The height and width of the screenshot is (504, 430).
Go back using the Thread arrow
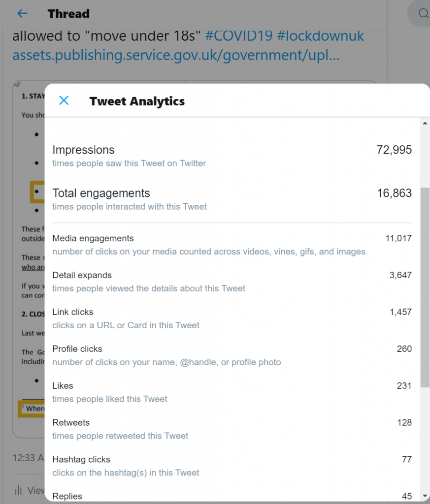tap(22, 13)
